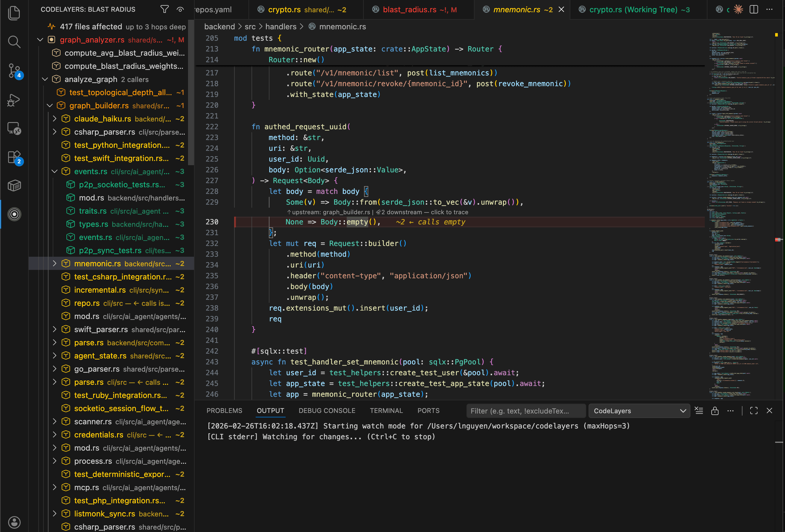Expand the claude_haiku.rs tree node
The height and width of the screenshot is (532, 785).
(x=54, y=118)
